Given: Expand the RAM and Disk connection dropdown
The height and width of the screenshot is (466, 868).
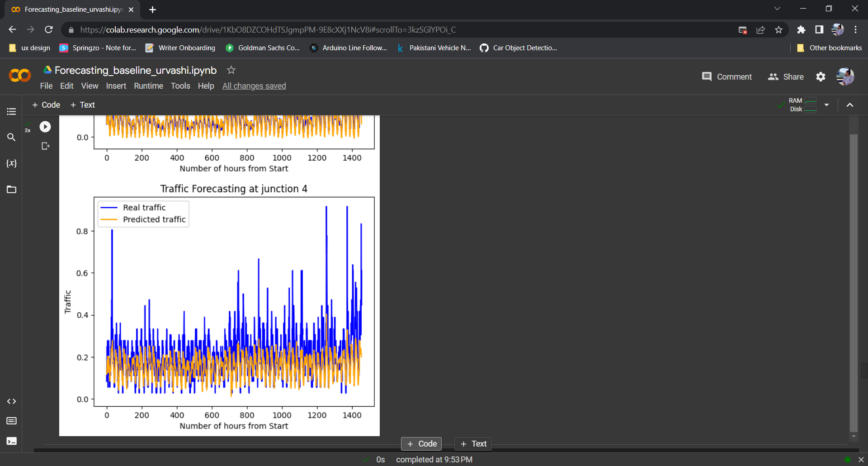Looking at the screenshot, I should click(826, 105).
